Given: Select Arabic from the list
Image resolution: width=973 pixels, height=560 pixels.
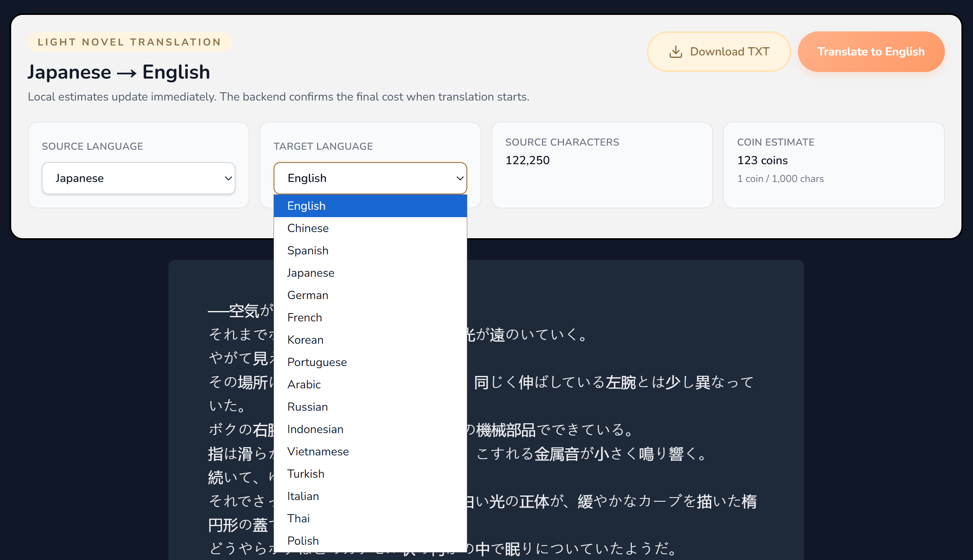Looking at the screenshot, I should click(370, 385).
